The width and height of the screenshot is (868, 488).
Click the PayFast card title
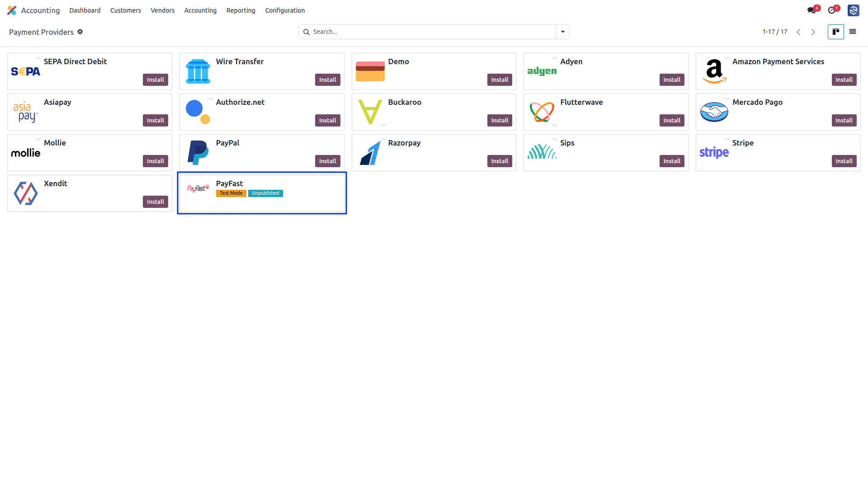pyautogui.click(x=229, y=183)
